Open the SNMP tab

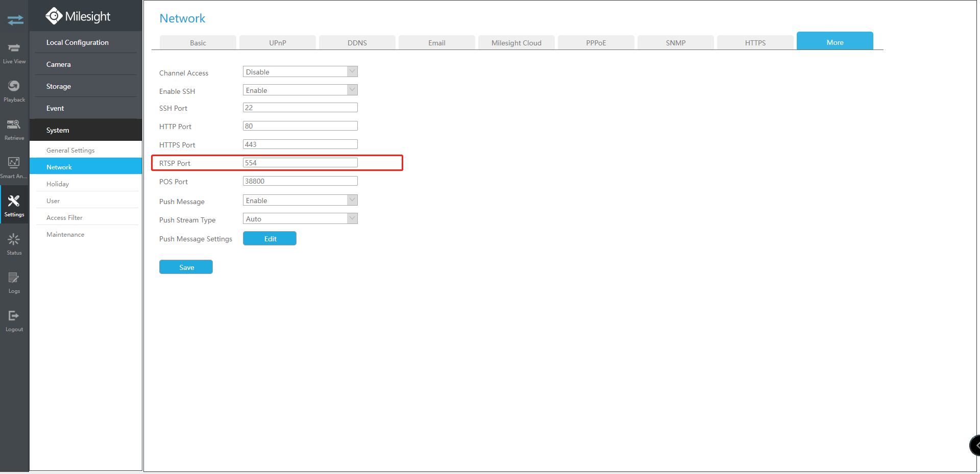[x=676, y=43]
